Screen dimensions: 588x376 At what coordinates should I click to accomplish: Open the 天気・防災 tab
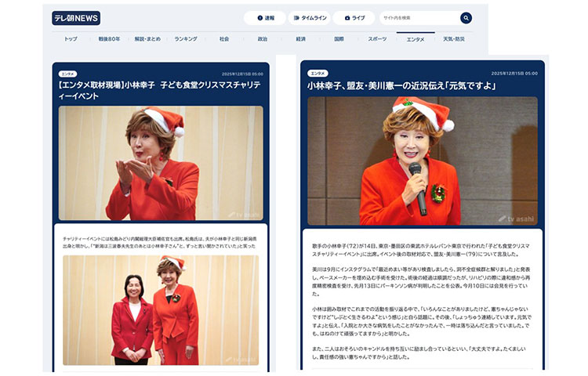453,38
